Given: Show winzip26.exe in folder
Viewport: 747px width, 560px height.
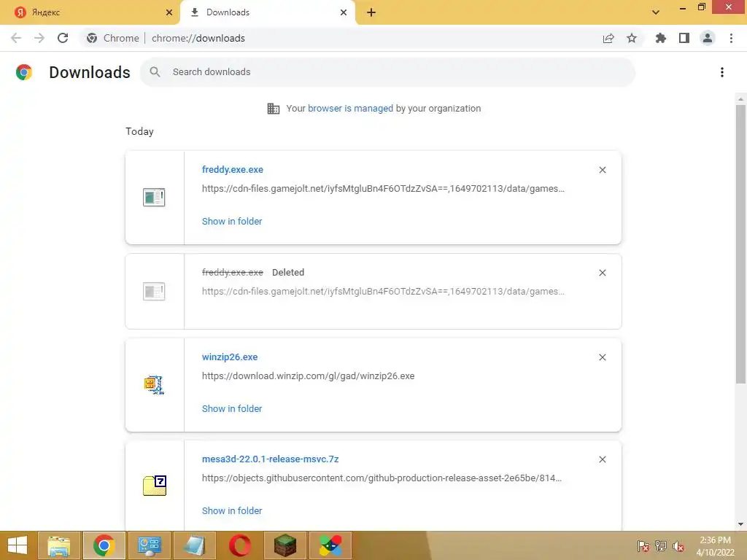Looking at the screenshot, I should coord(232,409).
